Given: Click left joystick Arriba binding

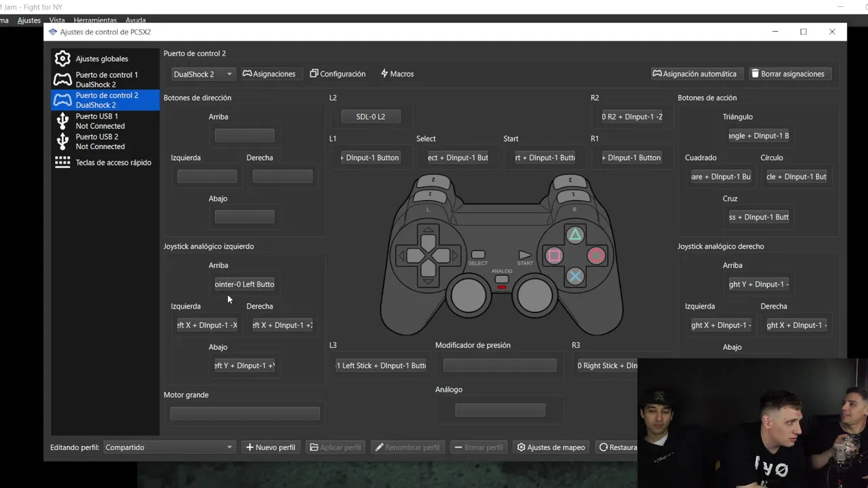Looking at the screenshot, I should click(245, 284).
